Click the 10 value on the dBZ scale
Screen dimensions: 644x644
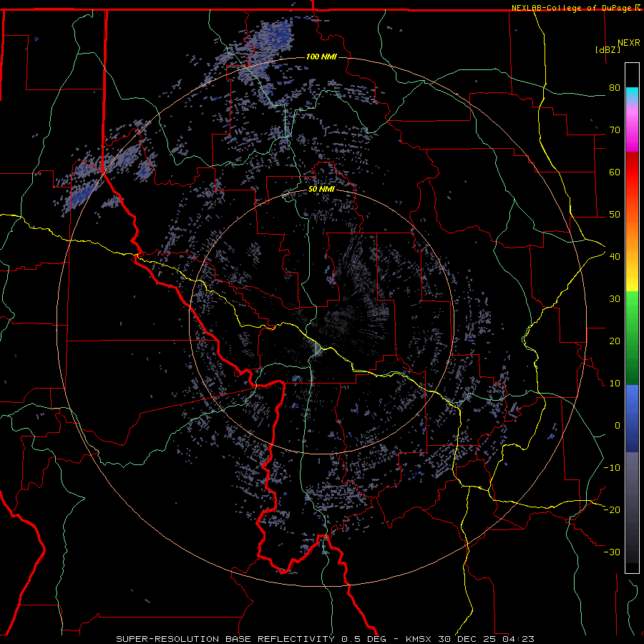pyautogui.click(x=615, y=384)
